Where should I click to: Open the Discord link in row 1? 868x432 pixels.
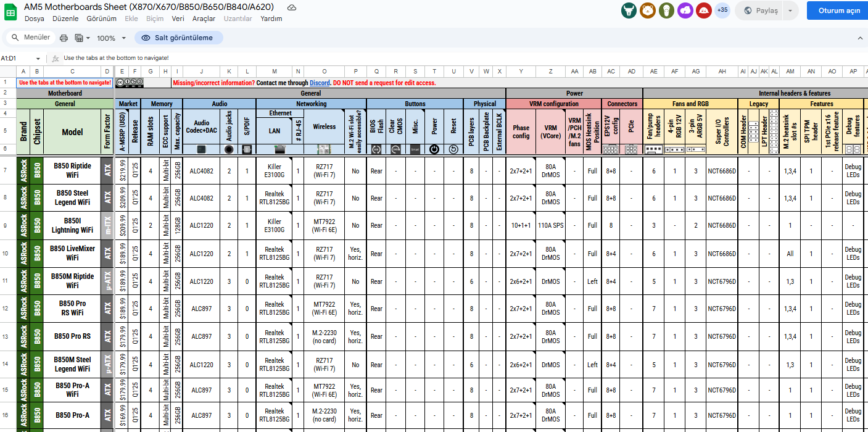pos(320,83)
